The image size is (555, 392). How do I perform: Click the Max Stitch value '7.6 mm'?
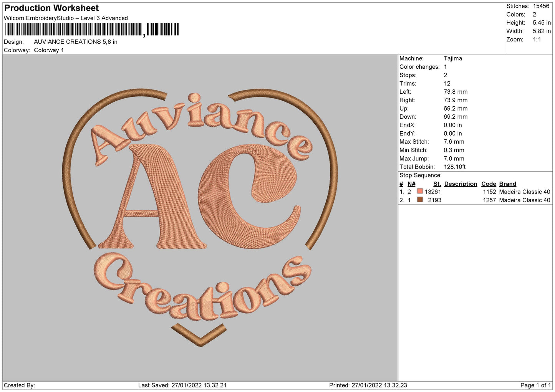tap(454, 142)
